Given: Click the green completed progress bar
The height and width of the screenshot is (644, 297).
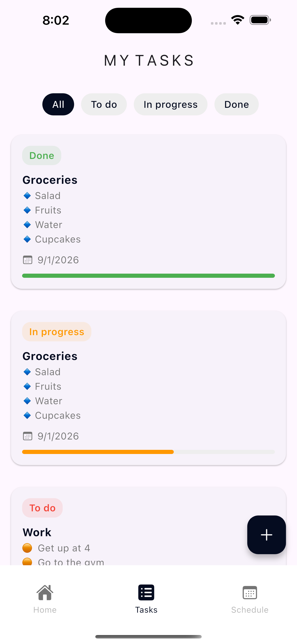Looking at the screenshot, I should click(x=148, y=276).
